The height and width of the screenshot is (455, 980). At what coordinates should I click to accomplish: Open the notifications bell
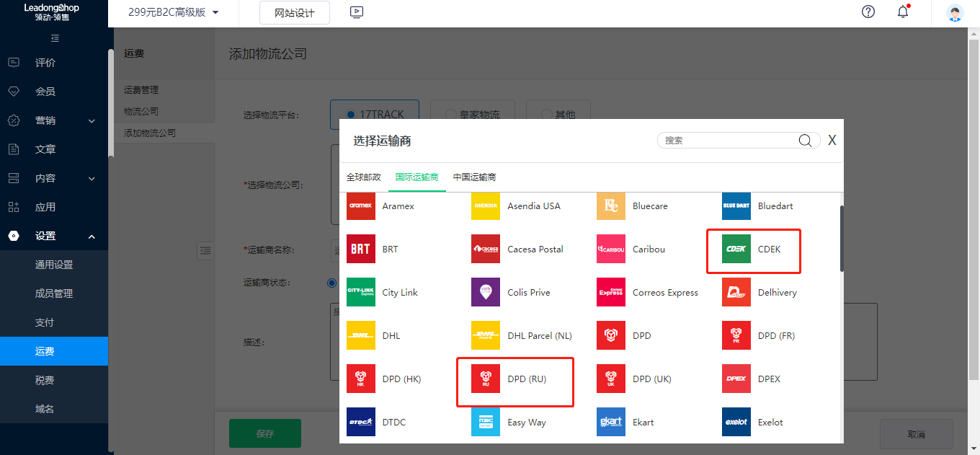point(903,12)
